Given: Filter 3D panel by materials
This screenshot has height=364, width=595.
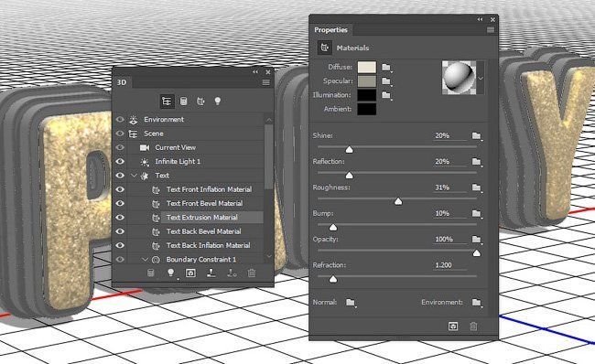Looking at the screenshot, I should [200, 102].
